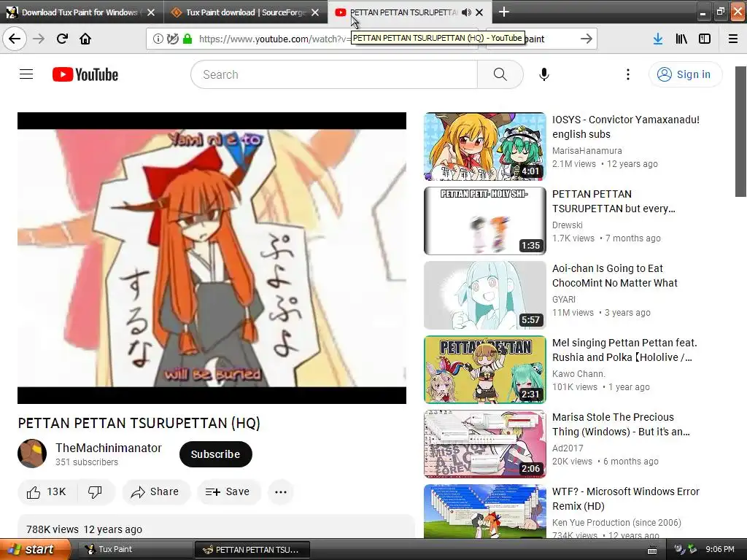Open Aoi-chan ChocoMint video thumbnail
This screenshot has width=747, height=560.
(485, 295)
